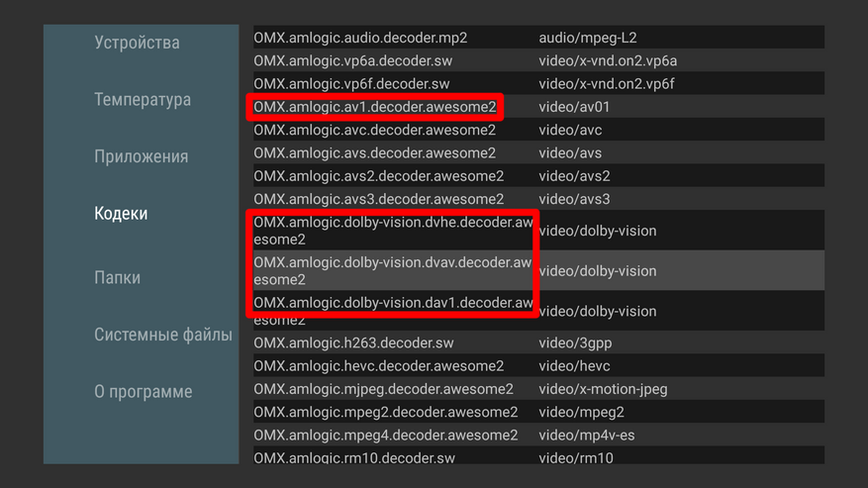This screenshot has width=868, height=488.
Task: Select Температура in the sidebar
Action: (143, 100)
